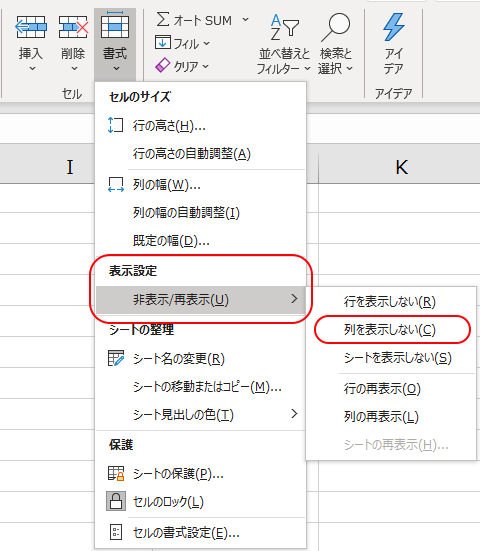The height and width of the screenshot is (551, 480).
Task: Open the 非表示/再表示(U) menu item
Action: [x=201, y=300]
